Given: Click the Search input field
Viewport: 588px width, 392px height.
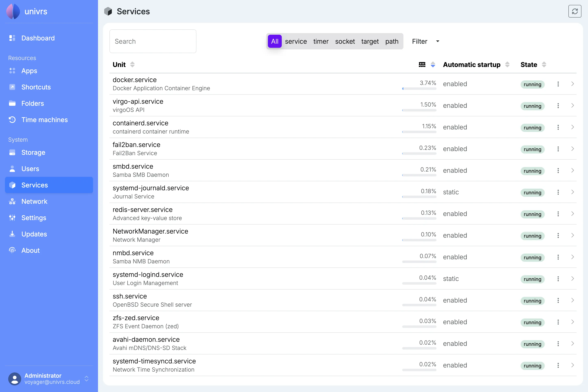Looking at the screenshot, I should 153,41.
